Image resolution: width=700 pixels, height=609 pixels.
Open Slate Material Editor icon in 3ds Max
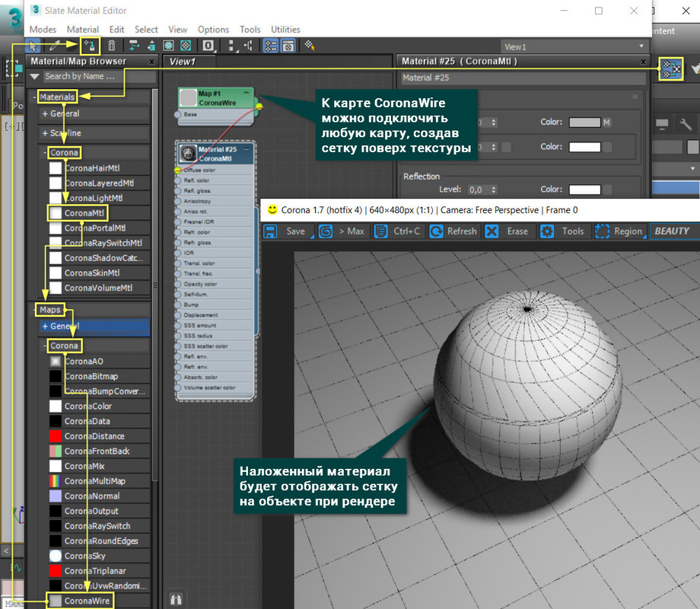click(671, 69)
